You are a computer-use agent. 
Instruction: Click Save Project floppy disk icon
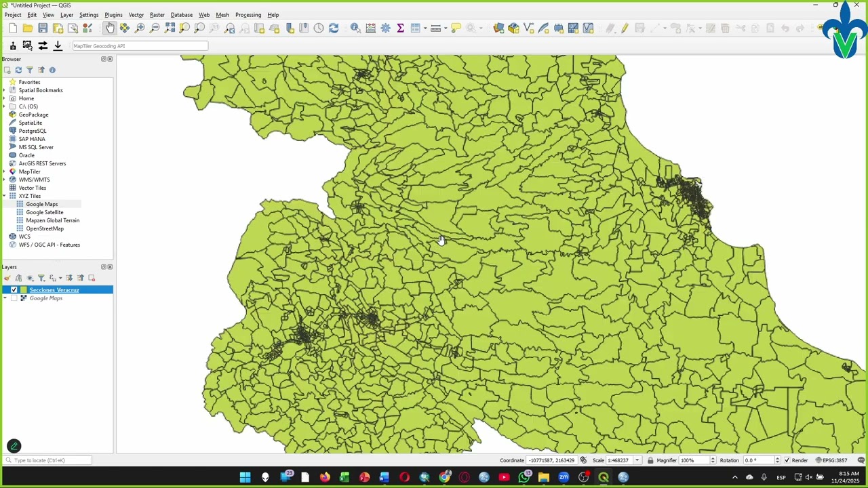pos(43,28)
